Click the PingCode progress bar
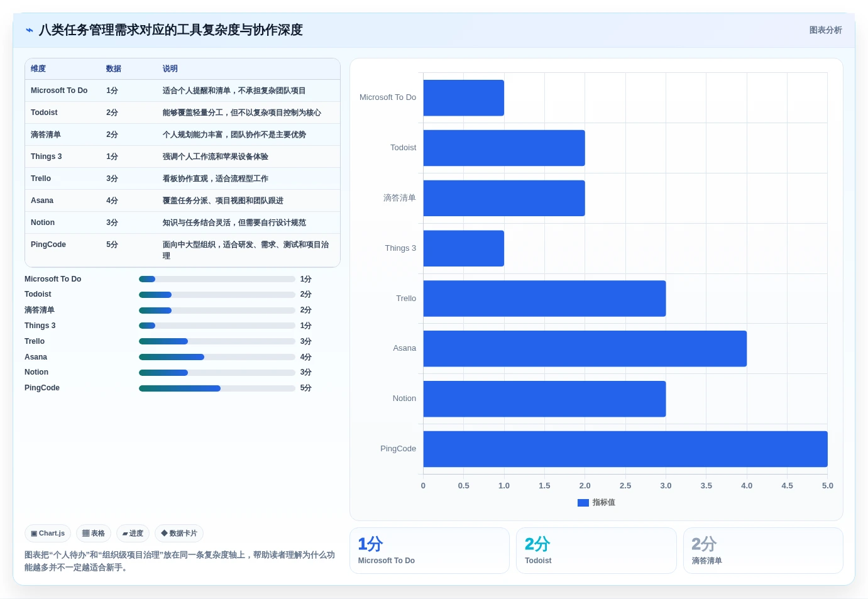This screenshot has width=868, height=599. click(x=217, y=388)
